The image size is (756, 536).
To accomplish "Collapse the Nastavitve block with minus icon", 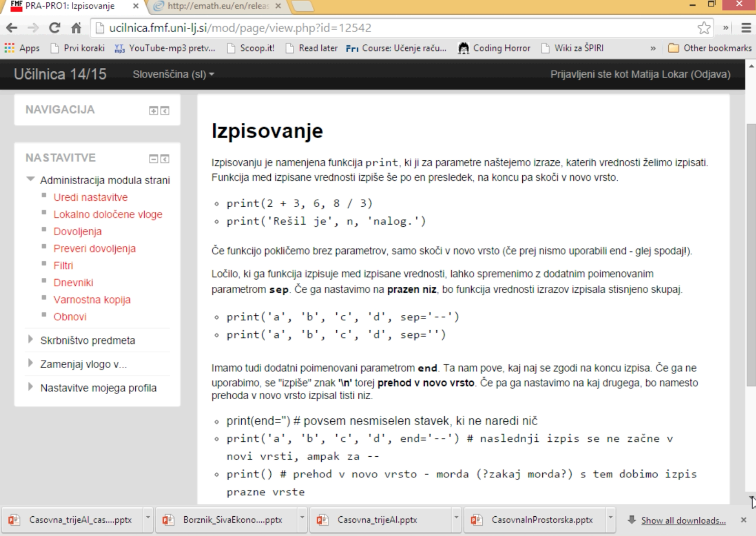I will tap(153, 159).
